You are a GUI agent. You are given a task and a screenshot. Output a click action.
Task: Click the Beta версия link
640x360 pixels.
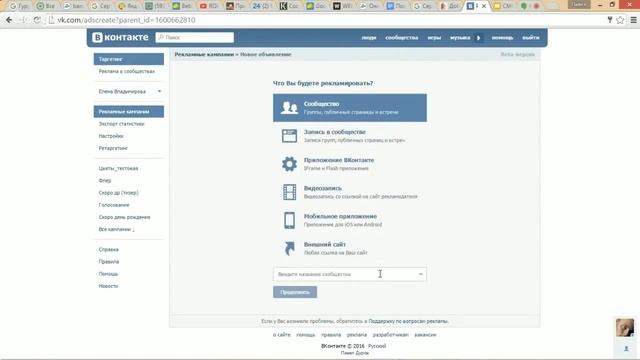[x=518, y=54]
